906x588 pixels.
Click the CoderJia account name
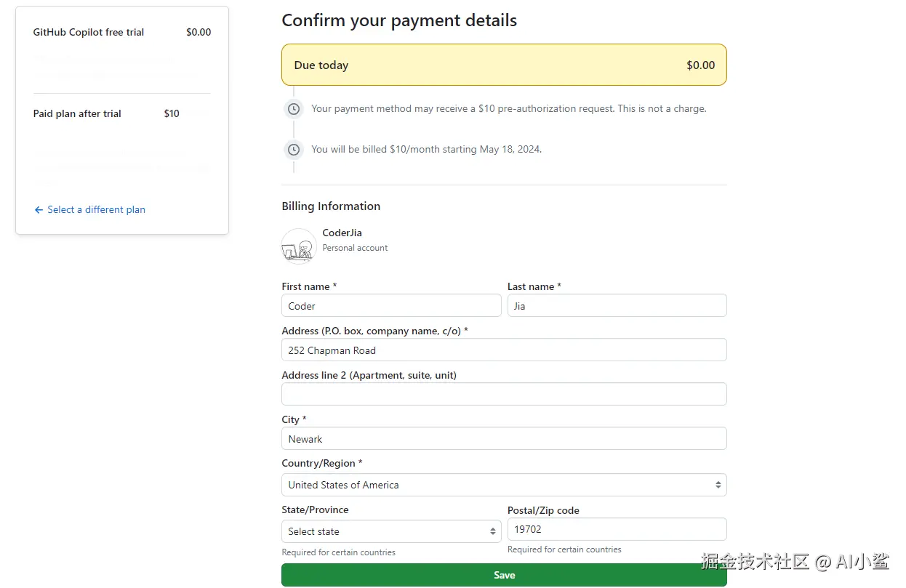click(x=342, y=233)
